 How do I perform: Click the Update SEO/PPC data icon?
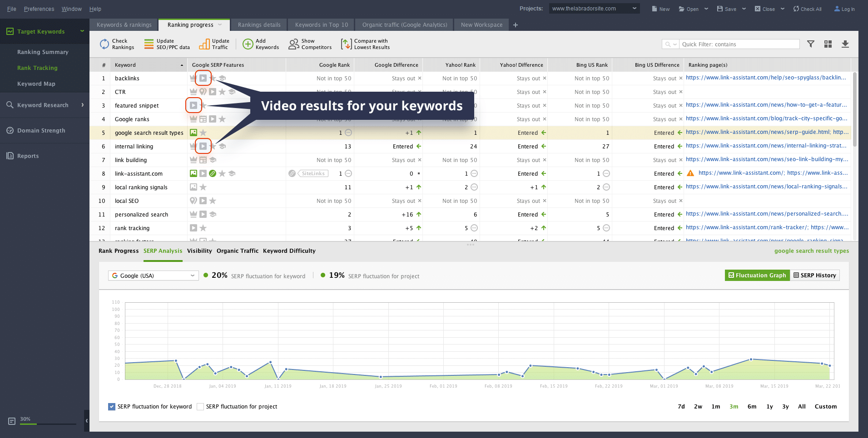(x=149, y=44)
